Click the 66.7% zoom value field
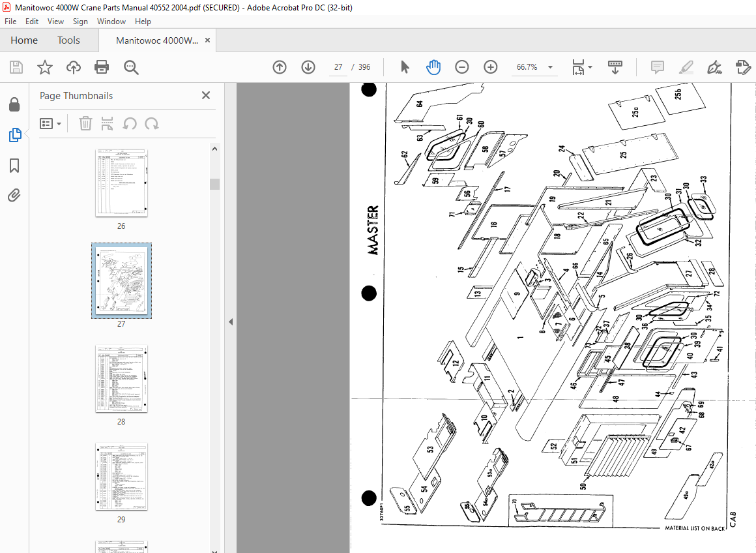 coord(527,67)
